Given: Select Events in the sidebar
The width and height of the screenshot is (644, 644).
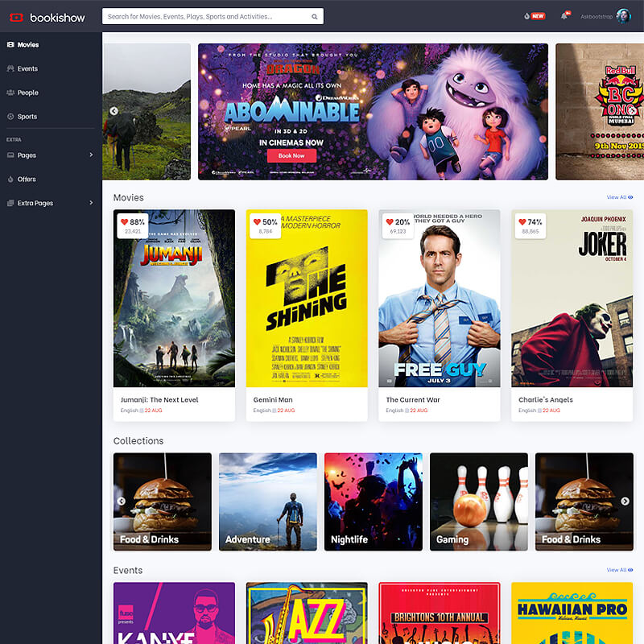Looking at the screenshot, I should coord(27,69).
